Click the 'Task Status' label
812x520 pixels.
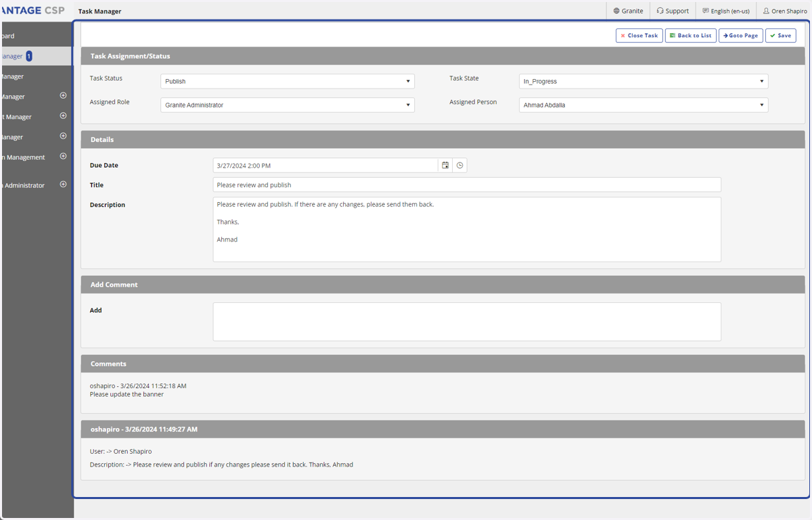[x=106, y=78]
